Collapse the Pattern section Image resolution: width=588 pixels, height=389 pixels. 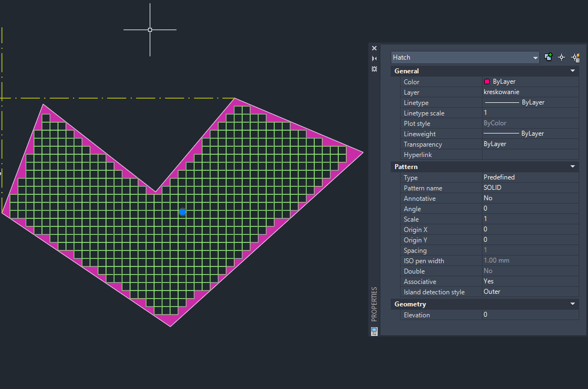pos(572,166)
